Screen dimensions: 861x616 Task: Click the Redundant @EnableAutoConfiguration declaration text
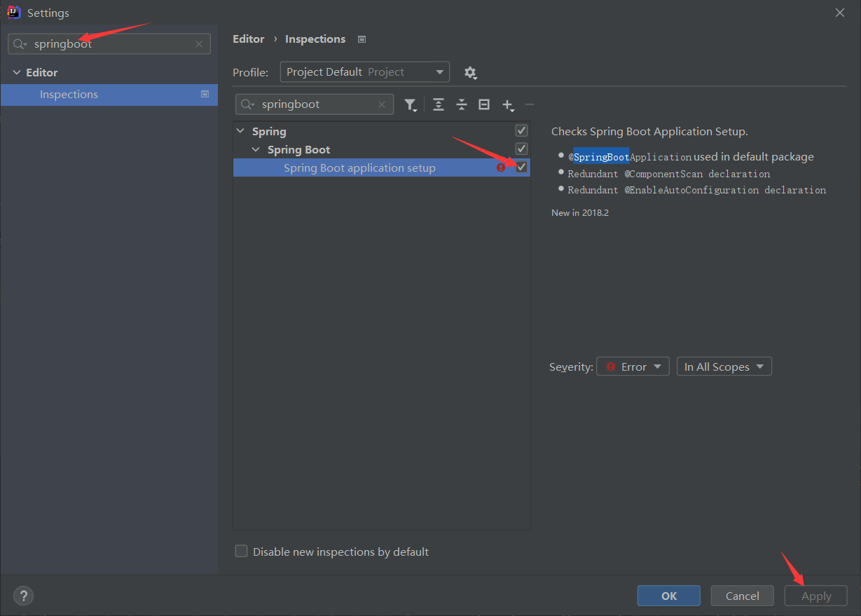tap(697, 190)
